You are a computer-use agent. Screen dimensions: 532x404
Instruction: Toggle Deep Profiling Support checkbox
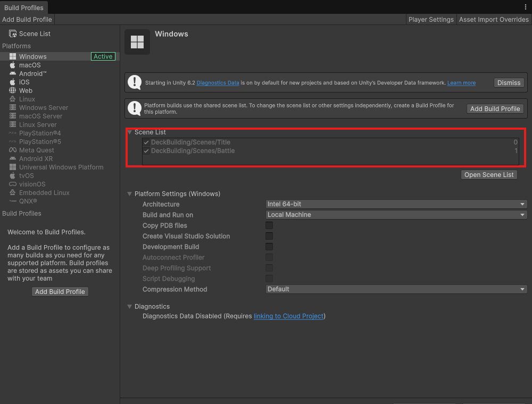(x=269, y=268)
